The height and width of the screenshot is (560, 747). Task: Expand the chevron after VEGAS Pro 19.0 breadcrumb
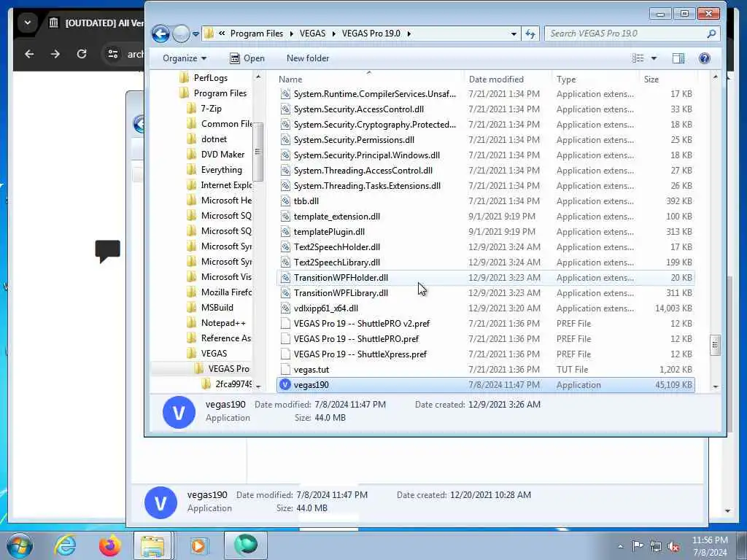409,34
